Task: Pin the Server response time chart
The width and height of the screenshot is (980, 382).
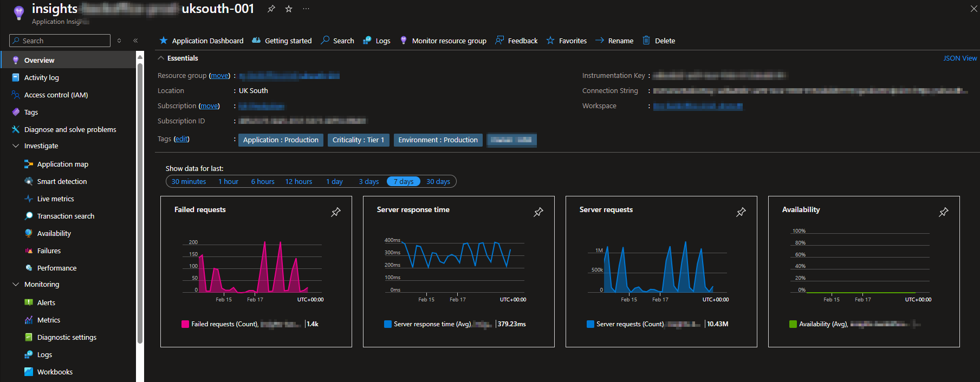Action: 538,212
